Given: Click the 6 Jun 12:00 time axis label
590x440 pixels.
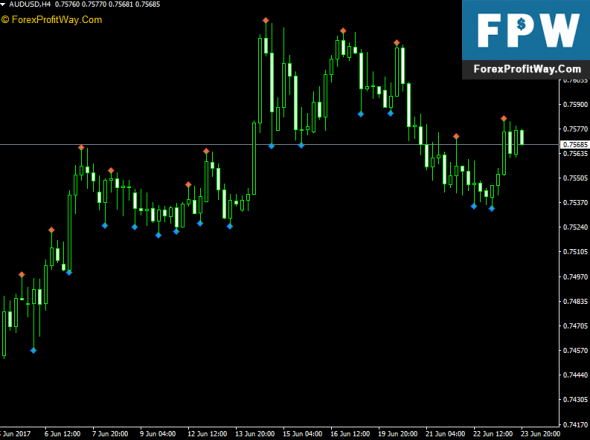Looking at the screenshot, I should [x=63, y=434].
